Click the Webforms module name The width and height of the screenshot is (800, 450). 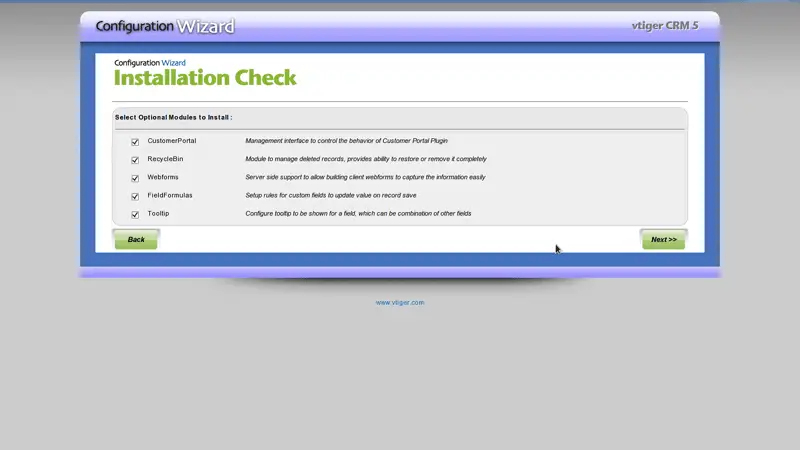tap(163, 177)
